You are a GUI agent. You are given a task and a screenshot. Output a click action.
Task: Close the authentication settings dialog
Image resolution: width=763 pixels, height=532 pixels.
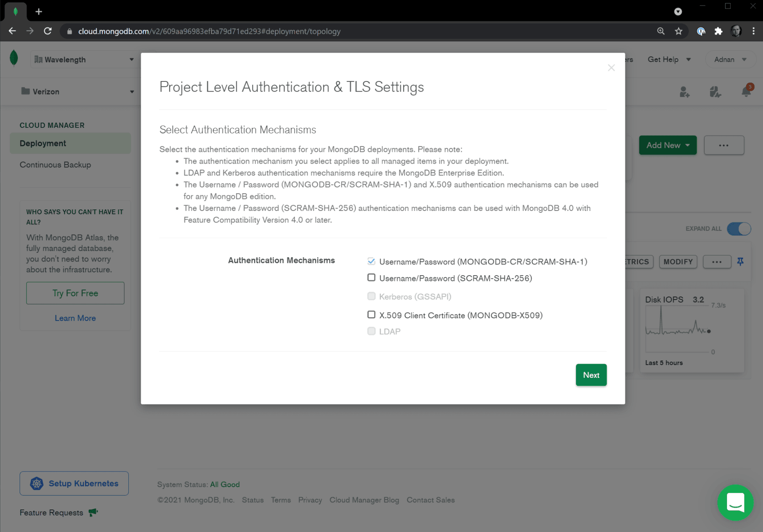tap(611, 68)
